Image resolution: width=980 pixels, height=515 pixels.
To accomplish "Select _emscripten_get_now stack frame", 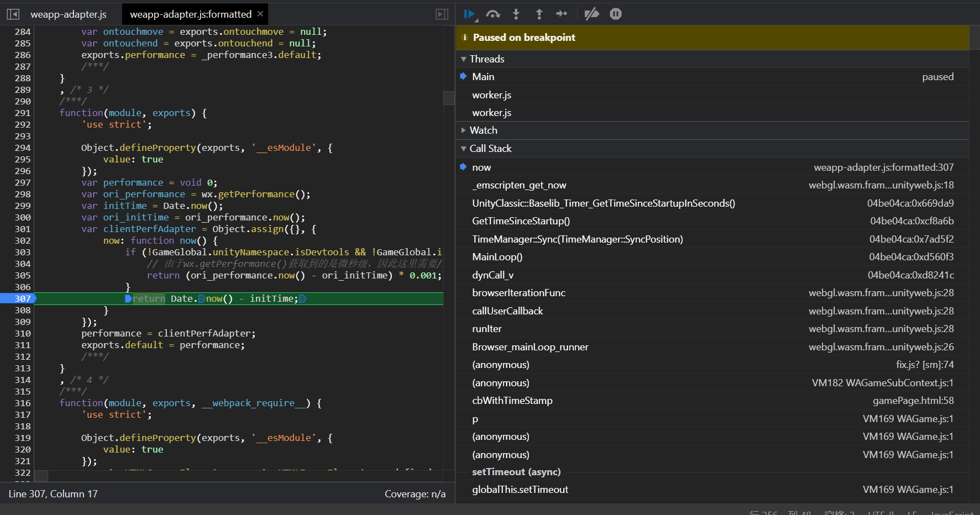I will point(712,185).
